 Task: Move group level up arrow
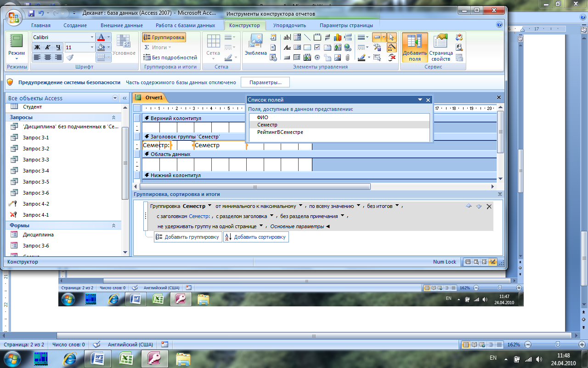[469, 206]
